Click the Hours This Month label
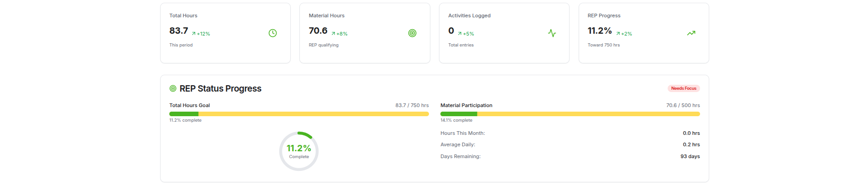This screenshot has height=185, width=868. pyautogui.click(x=463, y=133)
